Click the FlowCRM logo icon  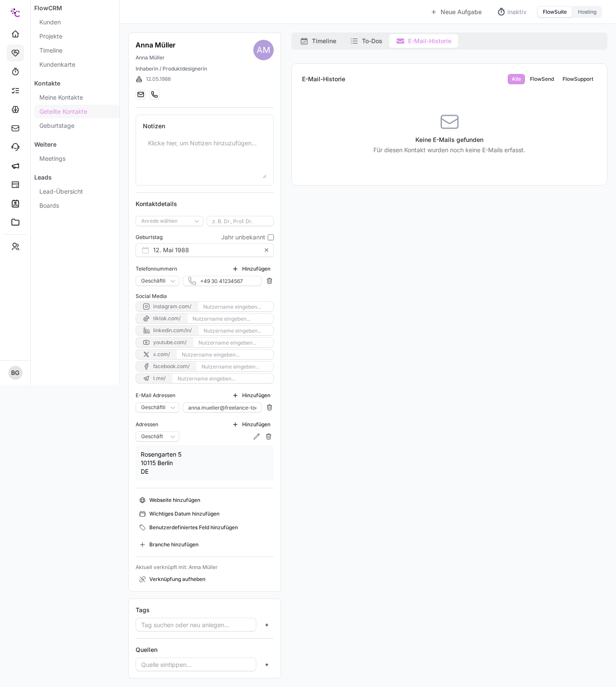[15, 12]
